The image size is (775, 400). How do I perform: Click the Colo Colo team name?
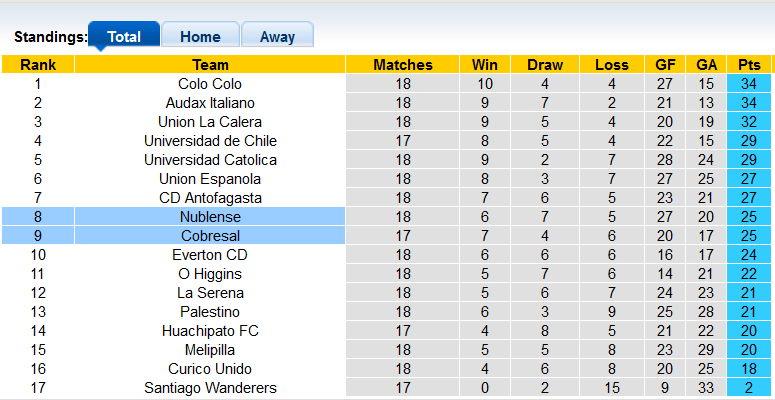click(210, 84)
